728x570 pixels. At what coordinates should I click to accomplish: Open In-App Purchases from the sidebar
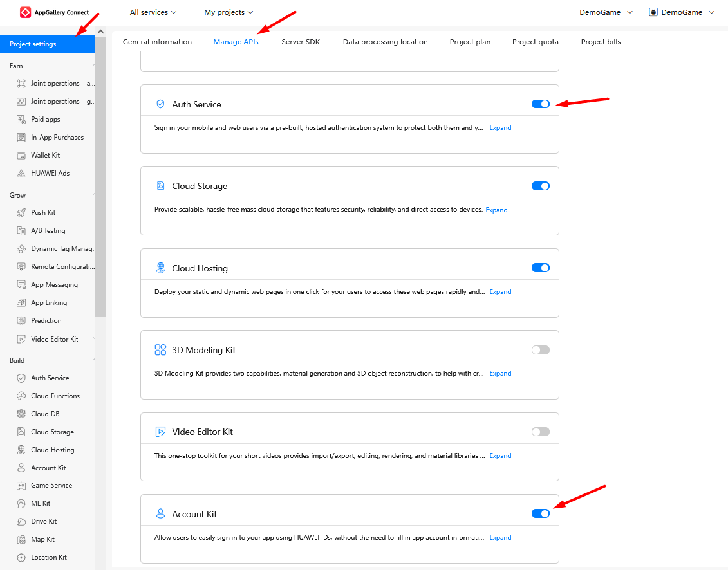tap(57, 137)
